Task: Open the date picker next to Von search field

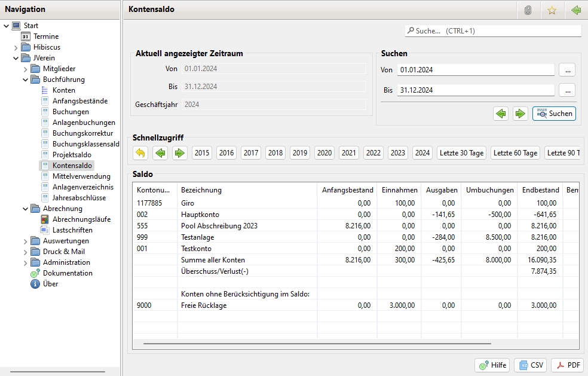Action: 566,70
